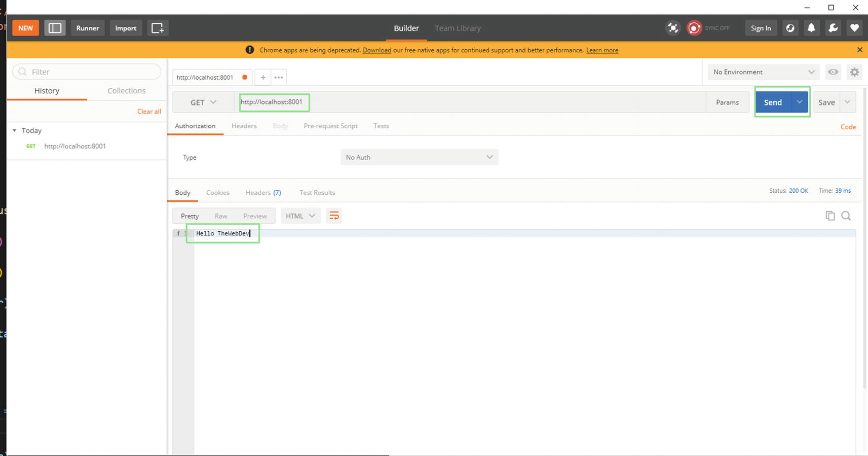Open the notifications bell
The width and height of the screenshot is (868, 456).
pos(811,28)
